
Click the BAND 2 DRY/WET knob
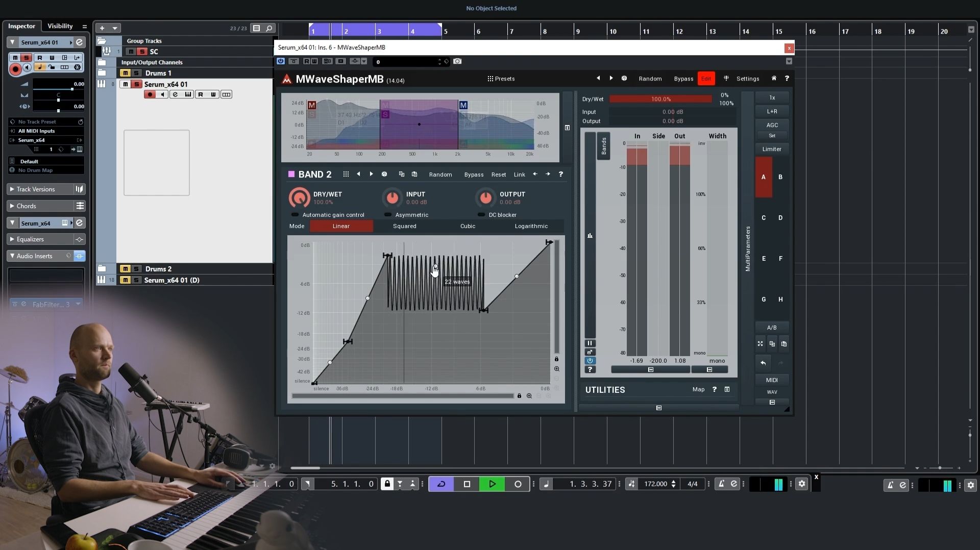click(x=299, y=198)
